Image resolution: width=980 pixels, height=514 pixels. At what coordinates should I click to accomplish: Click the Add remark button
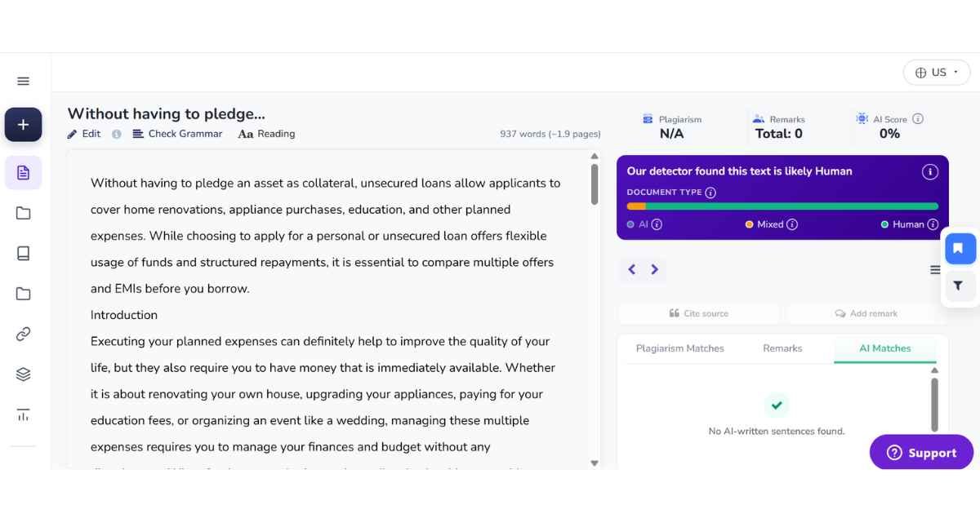click(x=866, y=313)
